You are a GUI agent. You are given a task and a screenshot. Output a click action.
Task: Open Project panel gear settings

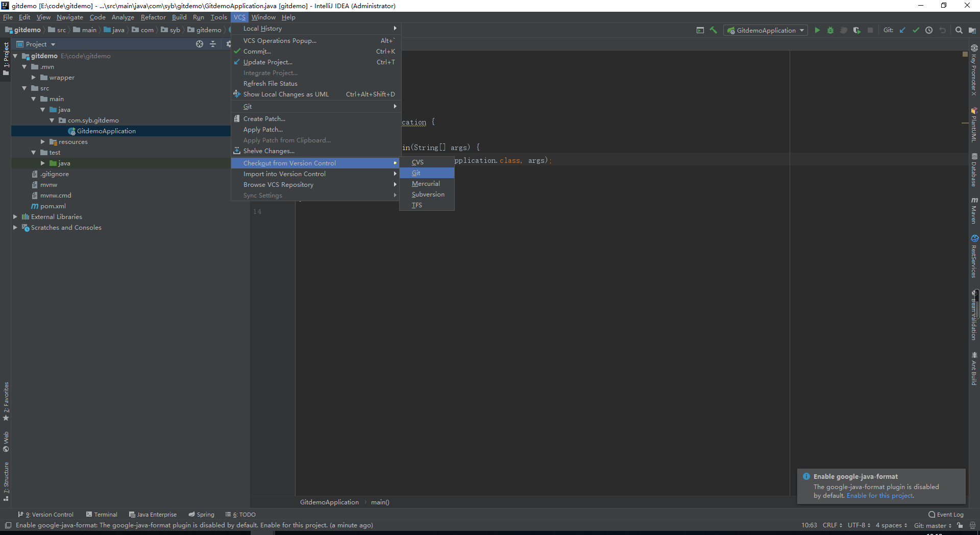(x=228, y=44)
